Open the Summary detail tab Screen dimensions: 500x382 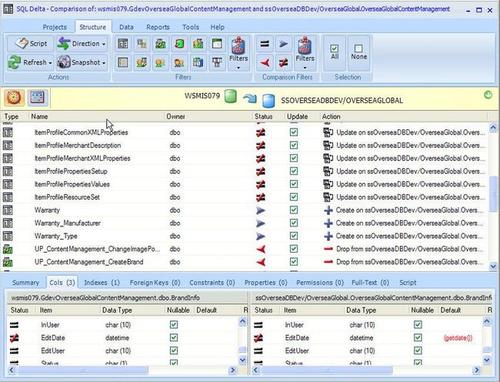click(26, 283)
